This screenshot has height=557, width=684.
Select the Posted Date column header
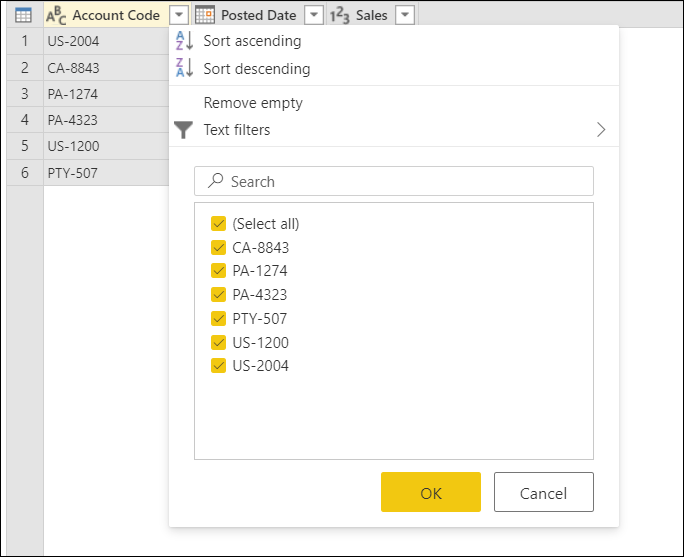click(259, 15)
